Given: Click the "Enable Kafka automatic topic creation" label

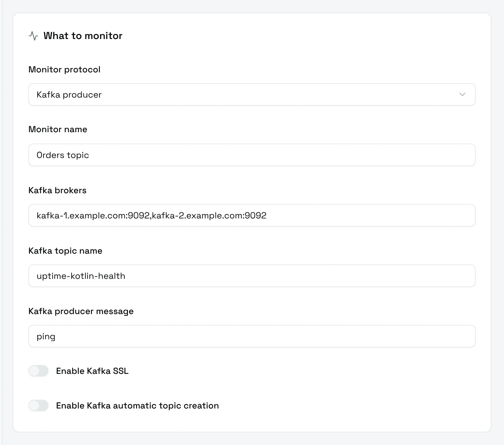Looking at the screenshot, I should click(137, 406).
